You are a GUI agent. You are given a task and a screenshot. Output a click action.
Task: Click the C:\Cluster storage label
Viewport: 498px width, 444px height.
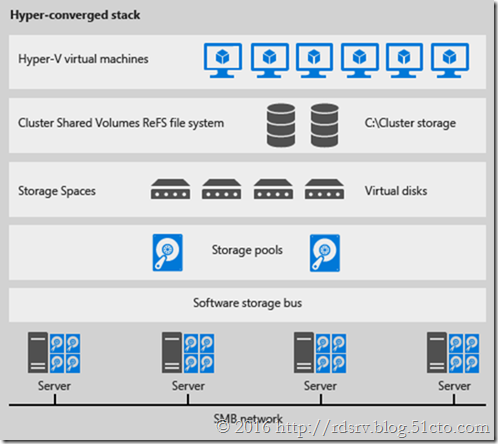(x=410, y=123)
